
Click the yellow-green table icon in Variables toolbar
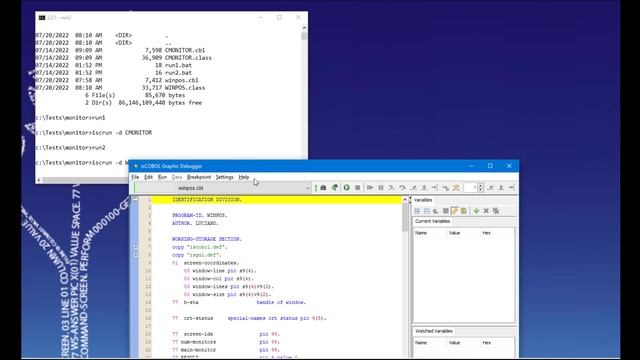464,211
